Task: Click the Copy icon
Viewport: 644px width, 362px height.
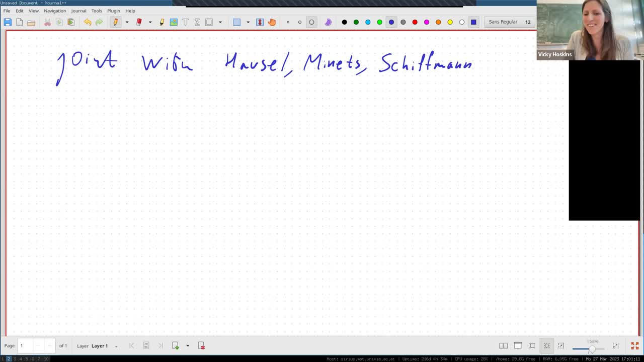Action: [x=59, y=22]
